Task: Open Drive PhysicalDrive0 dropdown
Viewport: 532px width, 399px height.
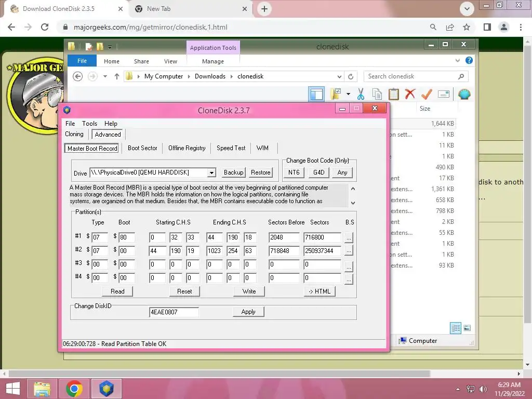Action: 211,172
